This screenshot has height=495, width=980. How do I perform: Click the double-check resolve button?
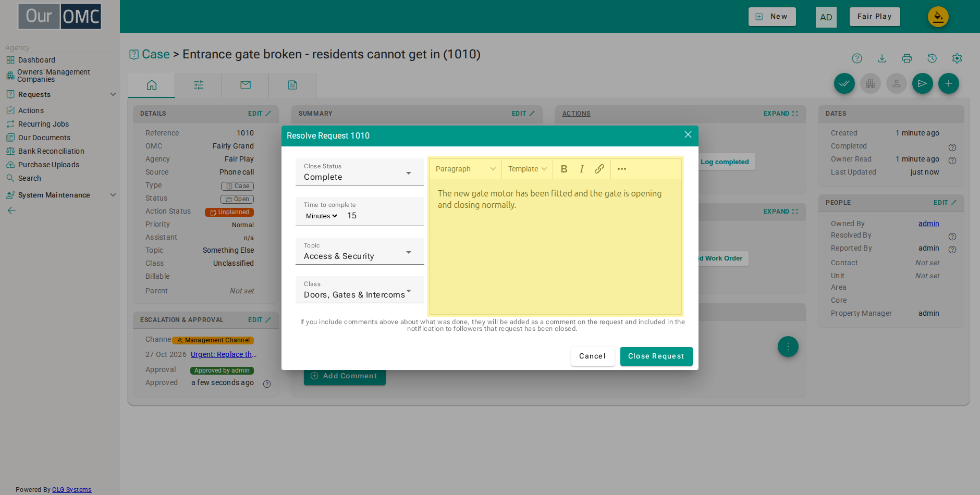(x=844, y=83)
